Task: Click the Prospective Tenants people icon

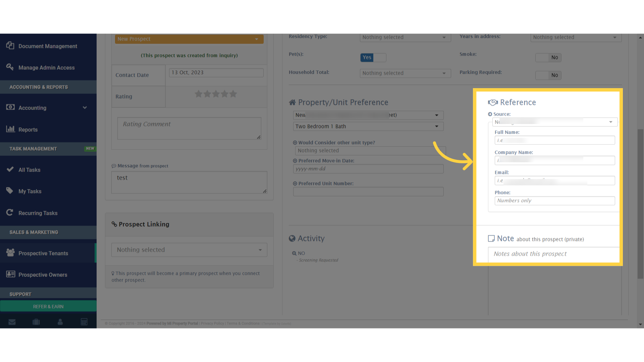Action: tap(10, 253)
